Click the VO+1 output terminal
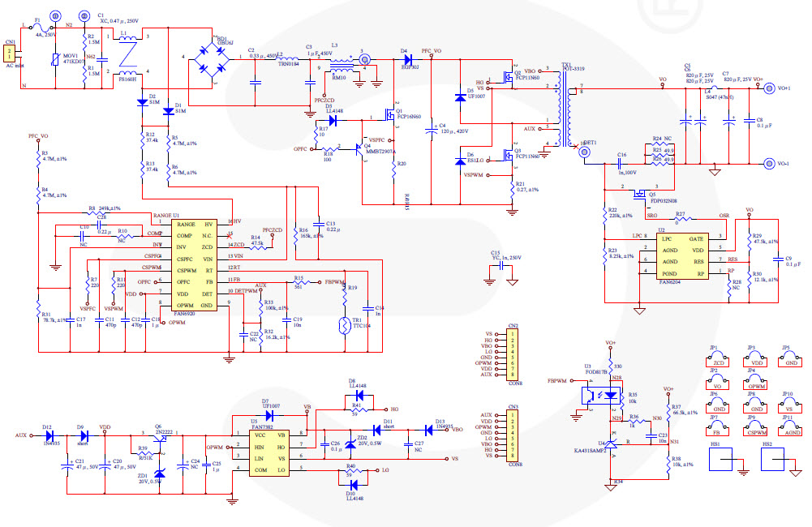Image resolution: width=812 pixels, height=527 pixels. click(x=767, y=88)
